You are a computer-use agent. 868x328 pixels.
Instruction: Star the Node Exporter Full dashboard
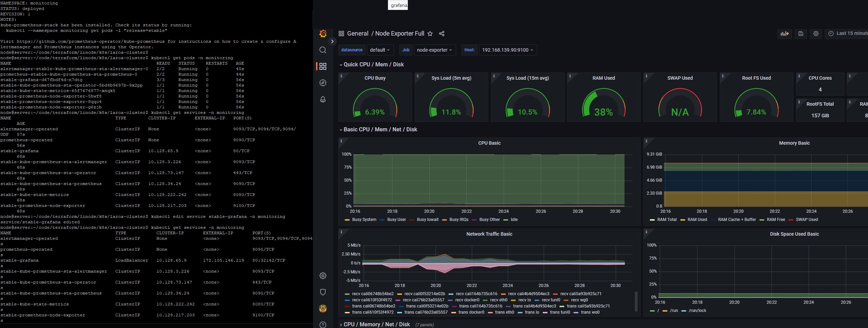click(430, 34)
